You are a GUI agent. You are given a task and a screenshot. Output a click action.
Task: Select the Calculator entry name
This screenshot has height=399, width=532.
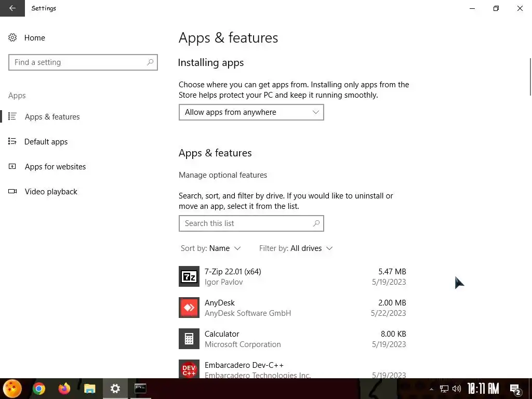coord(222,334)
